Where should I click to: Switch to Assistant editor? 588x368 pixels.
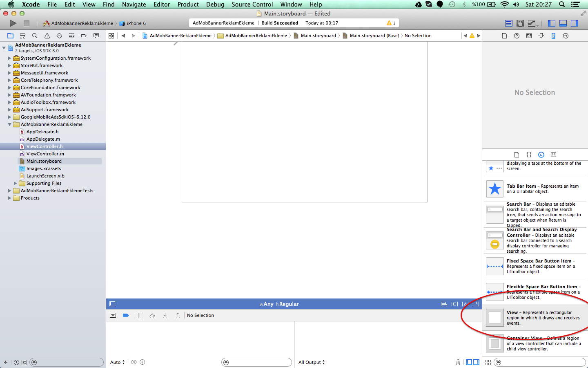(x=520, y=23)
